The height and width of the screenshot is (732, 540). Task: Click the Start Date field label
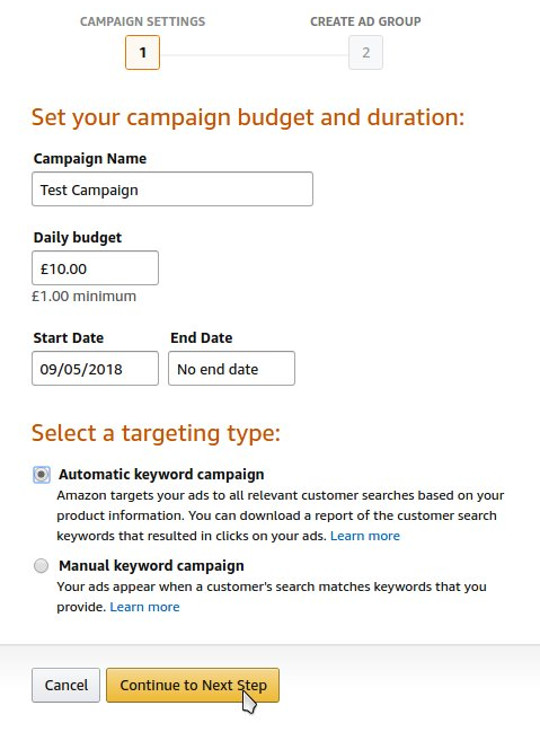(69, 338)
